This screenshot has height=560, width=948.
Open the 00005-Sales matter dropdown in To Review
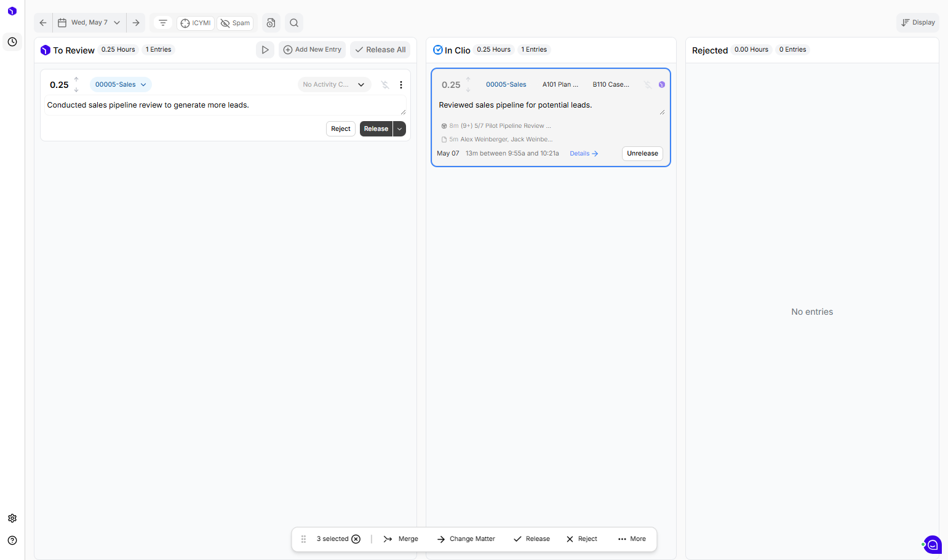121,85
